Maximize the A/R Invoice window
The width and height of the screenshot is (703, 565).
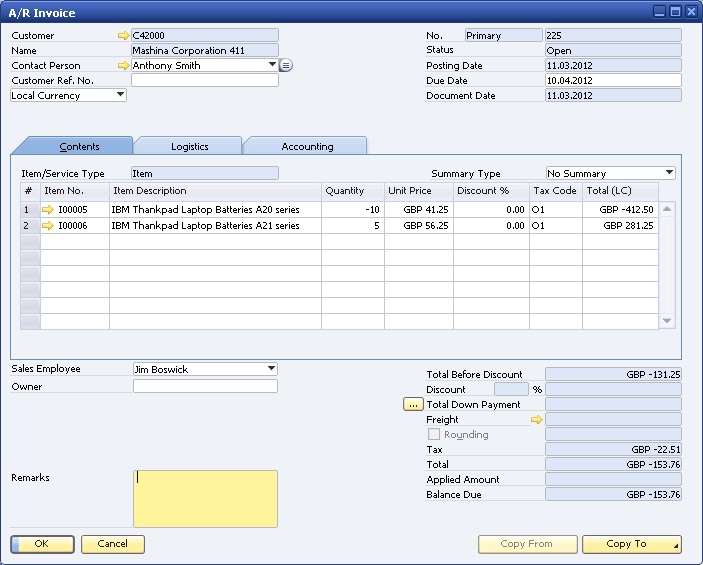click(x=675, y=12)
